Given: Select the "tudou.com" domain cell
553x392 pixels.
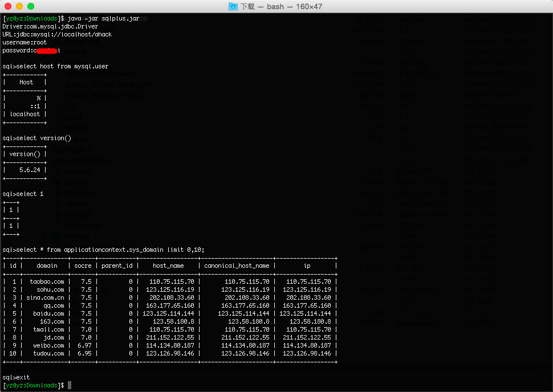Looking at the screenshot, I should 48,353.
